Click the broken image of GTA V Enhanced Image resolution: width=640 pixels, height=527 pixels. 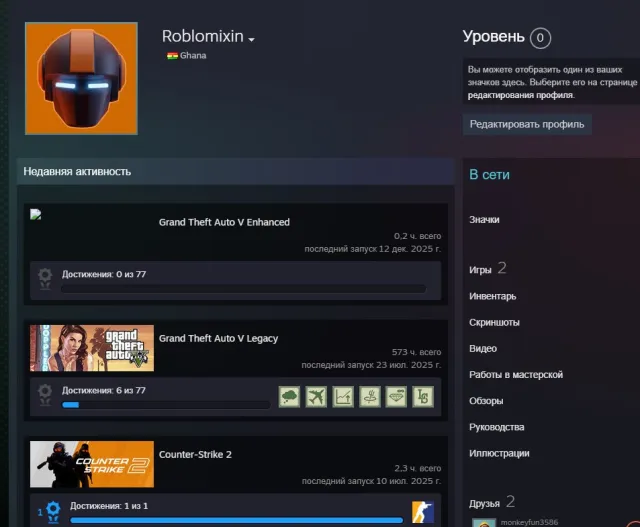(36, 214)
